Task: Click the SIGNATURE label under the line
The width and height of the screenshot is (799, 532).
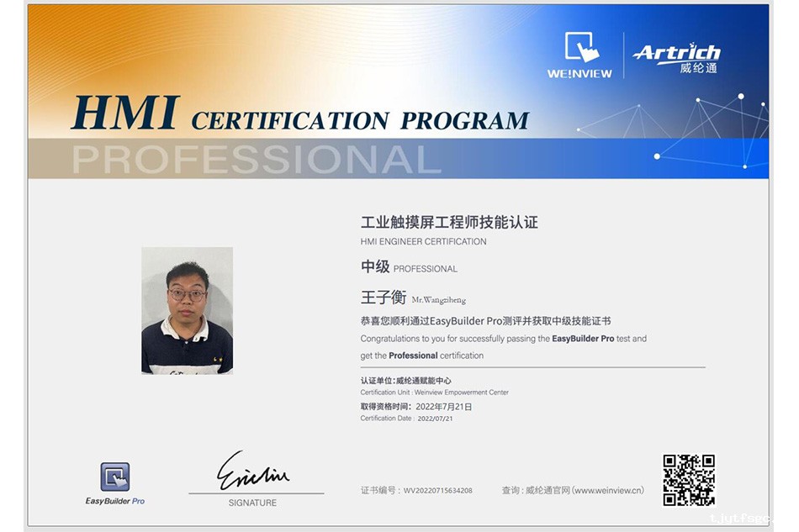Action: tap(252, 503)
